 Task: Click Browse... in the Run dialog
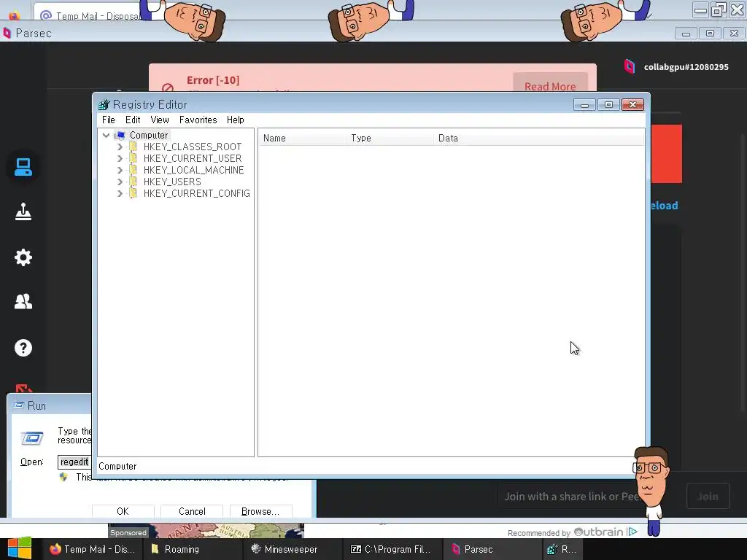(260, 511)
